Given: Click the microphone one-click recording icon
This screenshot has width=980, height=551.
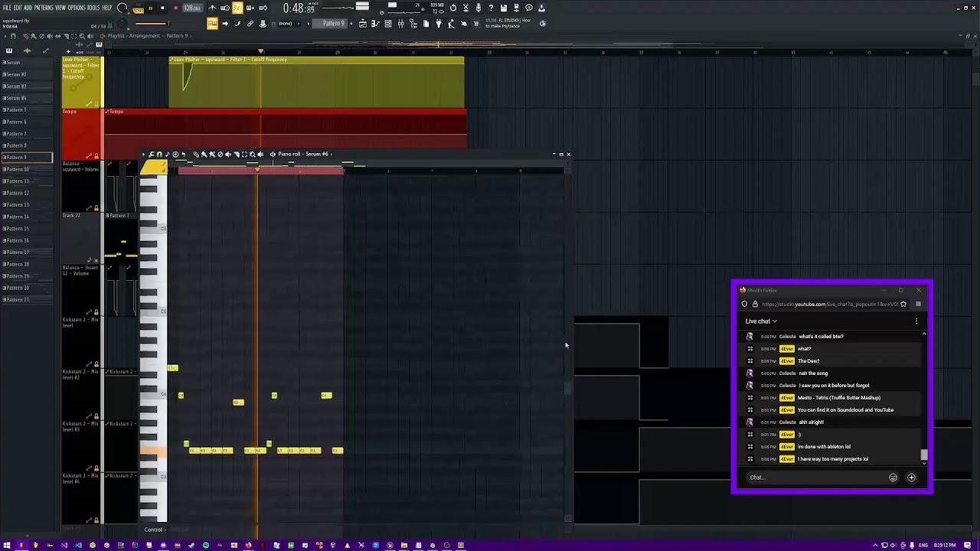Looking at the screenshot, I should [x=478, y=8].
